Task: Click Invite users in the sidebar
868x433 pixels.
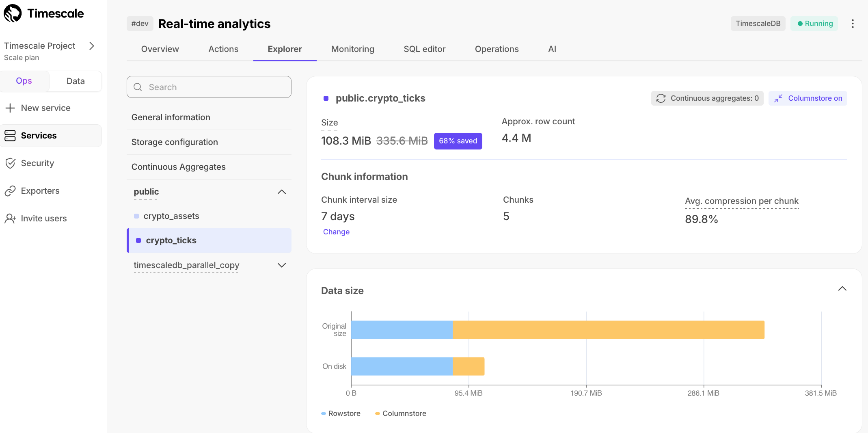Action: [x=51, y=219]
